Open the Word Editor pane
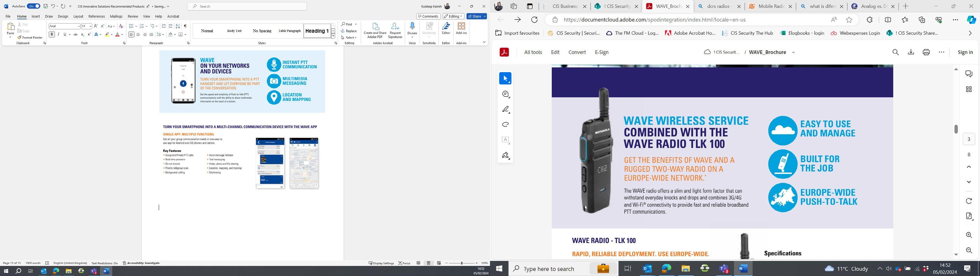This screenshot has height=276, width=980. [446, 29]
